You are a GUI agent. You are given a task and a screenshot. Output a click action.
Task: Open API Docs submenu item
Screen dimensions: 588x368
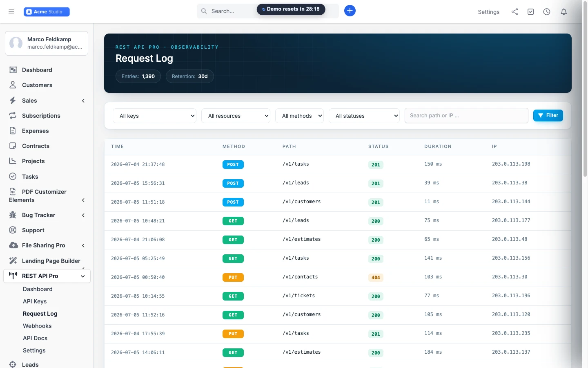[x=35, y=338]
